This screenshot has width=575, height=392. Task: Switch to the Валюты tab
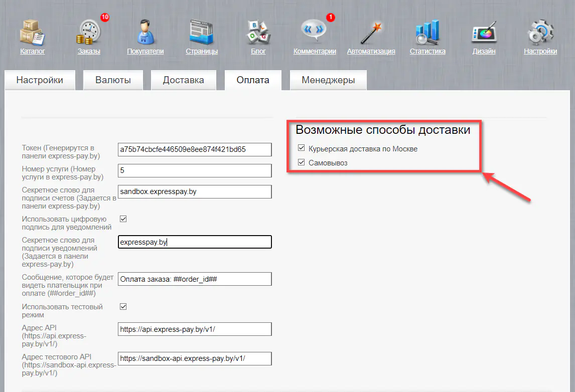click(113, 80)
